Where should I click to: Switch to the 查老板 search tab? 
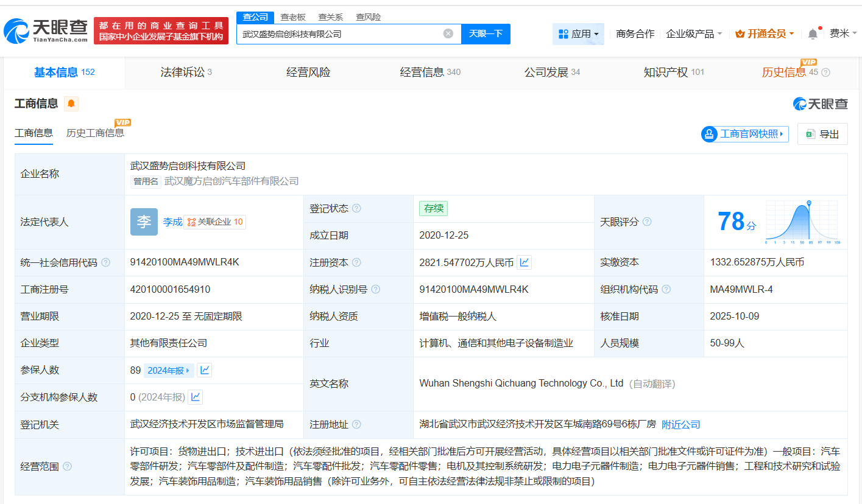point(292,17)
